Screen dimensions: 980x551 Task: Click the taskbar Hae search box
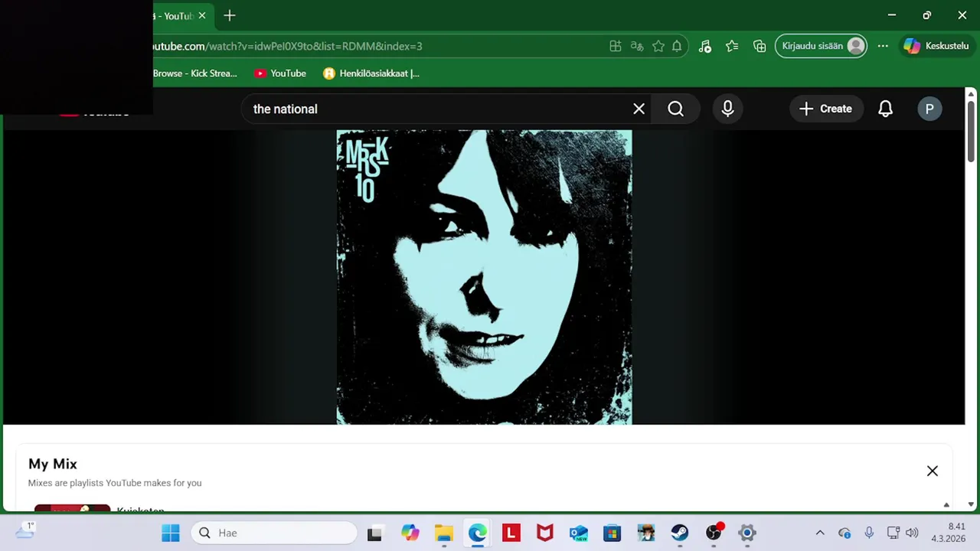pyautogui.click(x=273, y=533)
